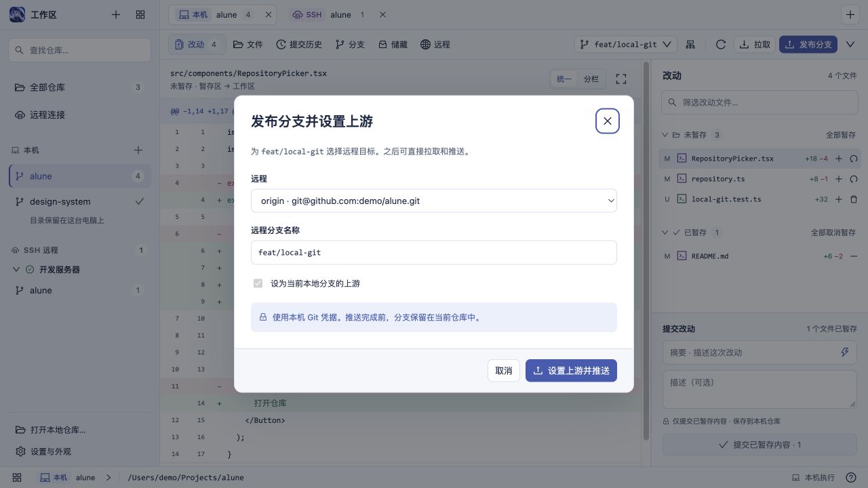Open the workspace grid layout icon
Image resolution: width=868 pixels, height=488 pixels.
click(x=140, y=14)
